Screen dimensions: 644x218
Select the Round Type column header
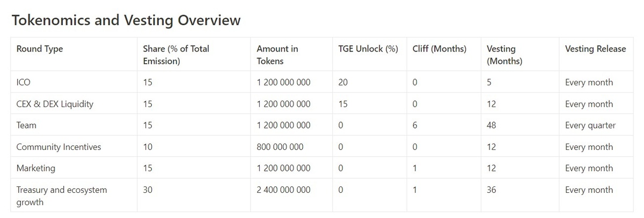pos(40,49)
